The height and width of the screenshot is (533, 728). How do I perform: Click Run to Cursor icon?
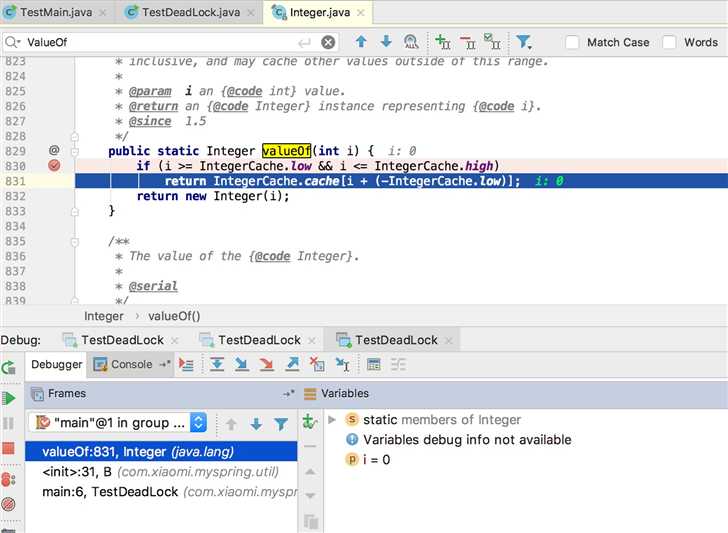click(343, 364)
